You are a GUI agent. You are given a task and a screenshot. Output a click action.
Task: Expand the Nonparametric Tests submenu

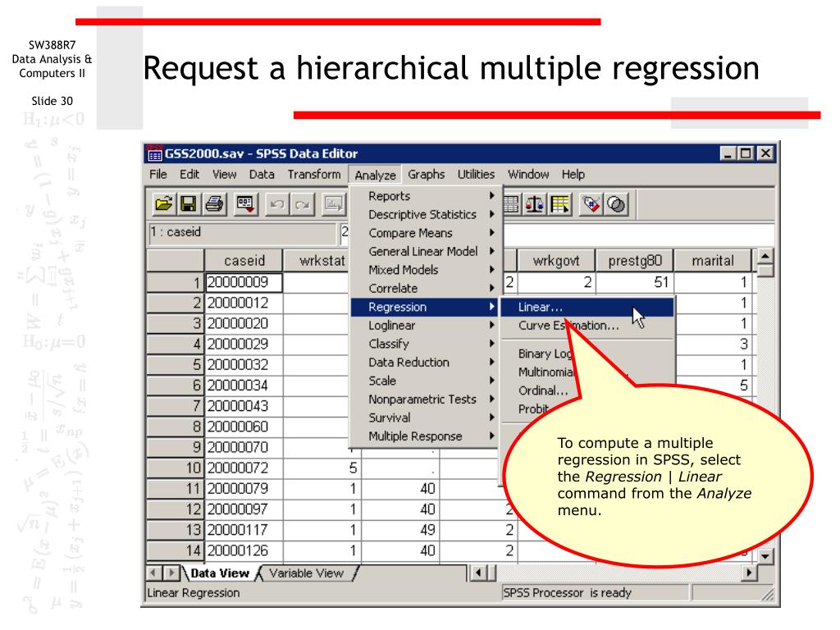coord(426,399)
